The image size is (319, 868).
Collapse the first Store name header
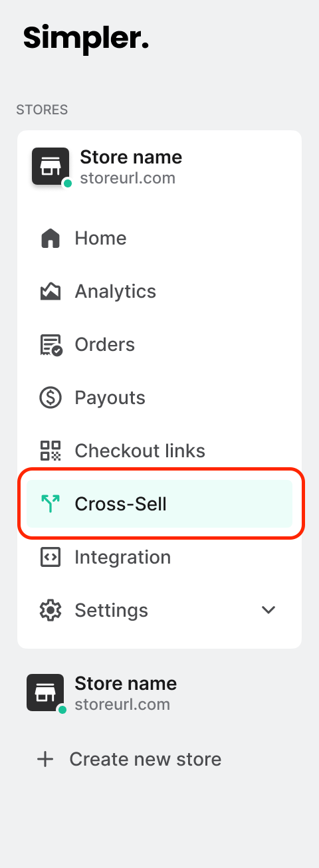pos(159,166)
